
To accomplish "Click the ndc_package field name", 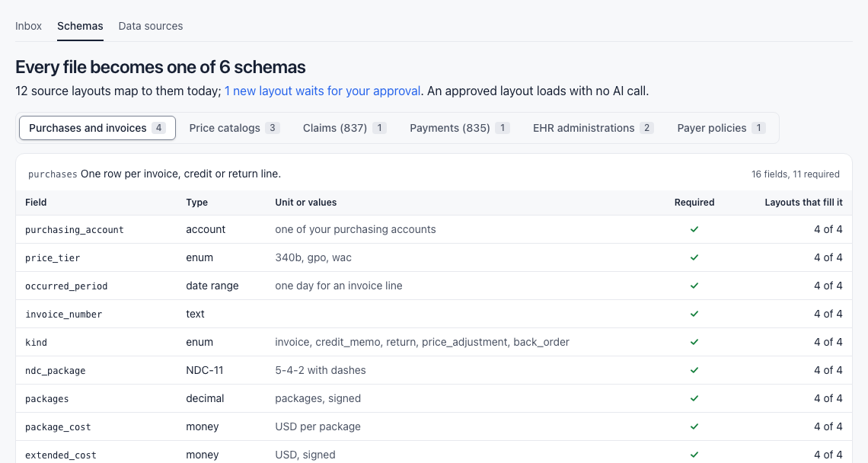I will (x=56, y=371).
